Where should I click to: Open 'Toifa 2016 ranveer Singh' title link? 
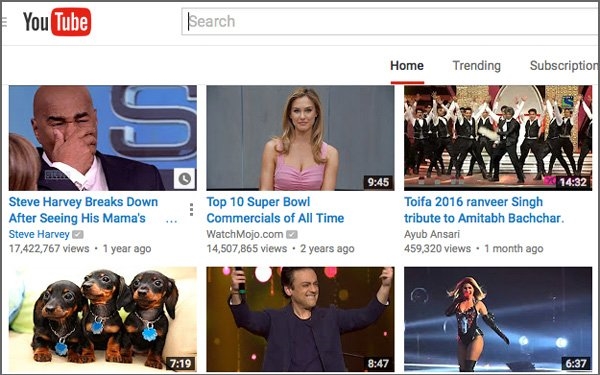[484, 210]
